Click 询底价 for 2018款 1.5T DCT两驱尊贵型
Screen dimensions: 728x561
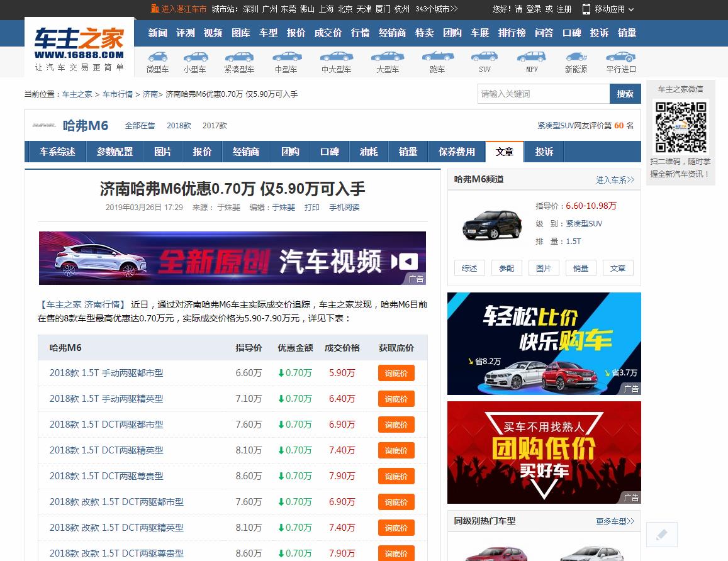[396, 476]
